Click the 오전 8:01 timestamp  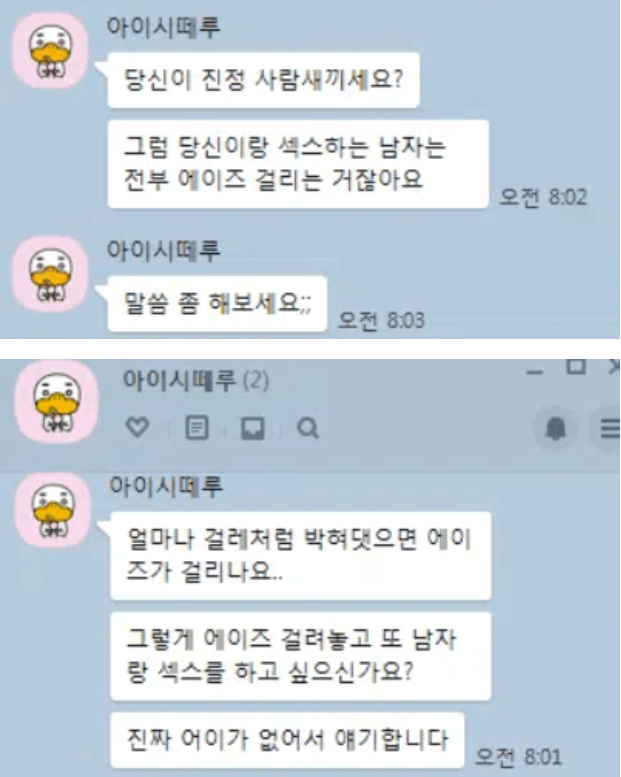tap(518, 756)
